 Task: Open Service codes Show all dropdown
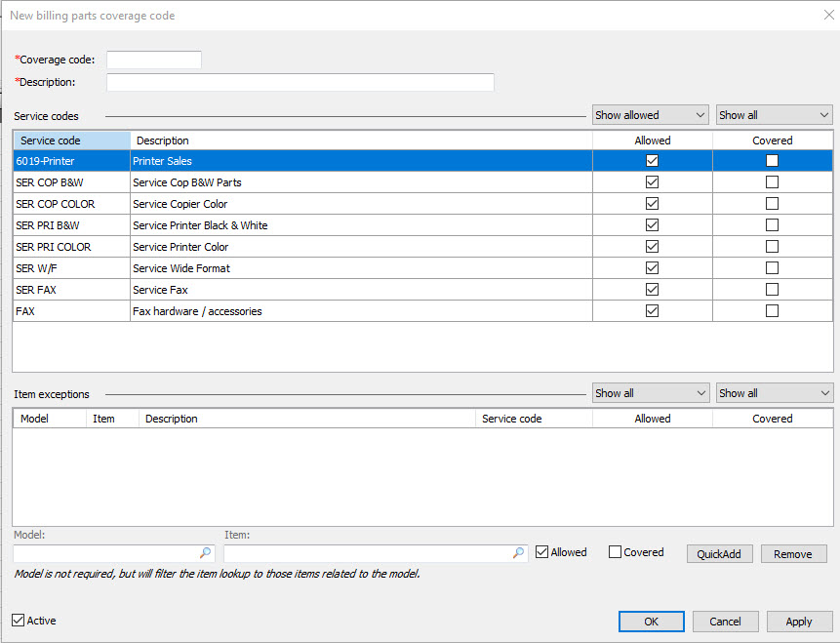point(774,115)
